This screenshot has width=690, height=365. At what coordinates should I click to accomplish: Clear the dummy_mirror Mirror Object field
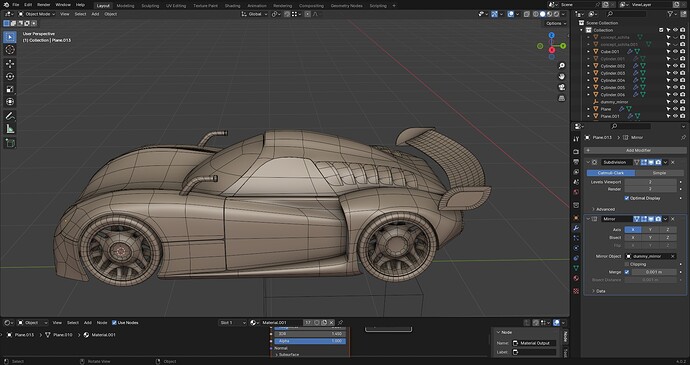[x=672, y=256]
